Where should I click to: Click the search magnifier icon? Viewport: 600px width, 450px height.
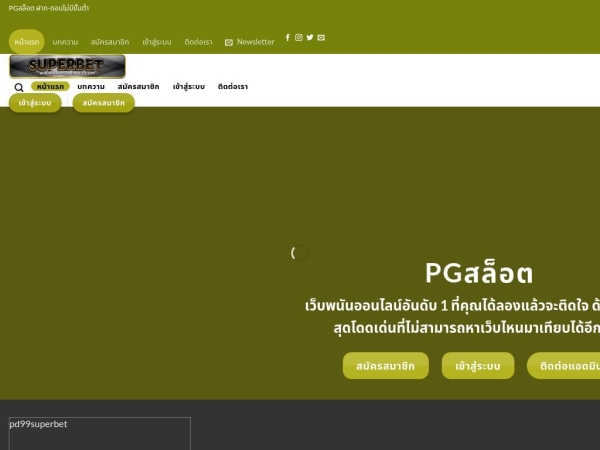pyautogui.click(x=19, y=88)
